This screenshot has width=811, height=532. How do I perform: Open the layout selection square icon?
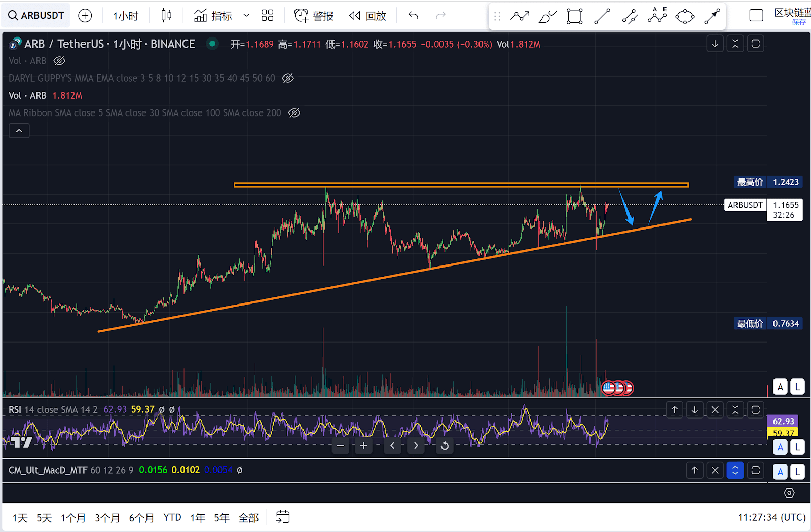coord(756,16)
